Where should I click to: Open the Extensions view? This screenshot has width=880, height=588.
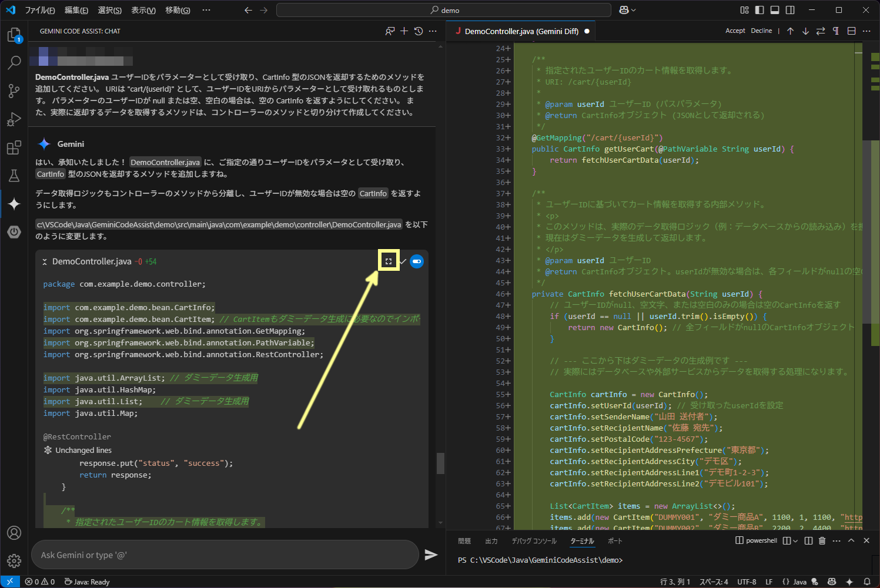[x=14, y=147]
